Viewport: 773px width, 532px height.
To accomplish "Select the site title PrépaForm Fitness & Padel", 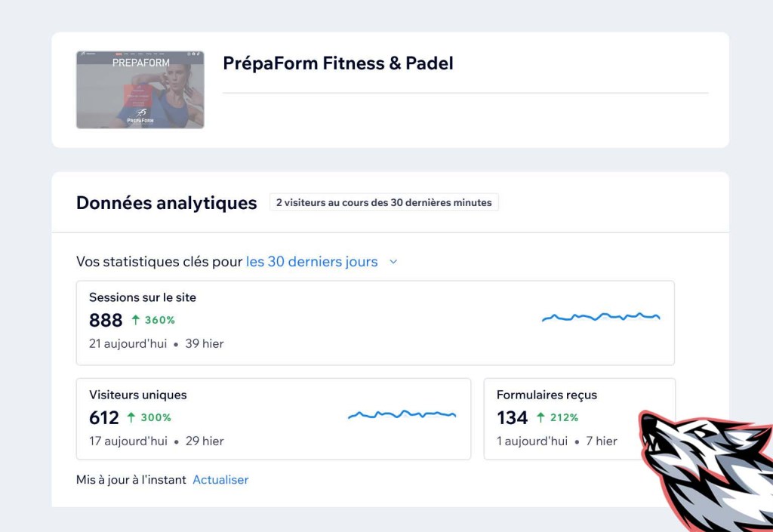I will point(337,63).
